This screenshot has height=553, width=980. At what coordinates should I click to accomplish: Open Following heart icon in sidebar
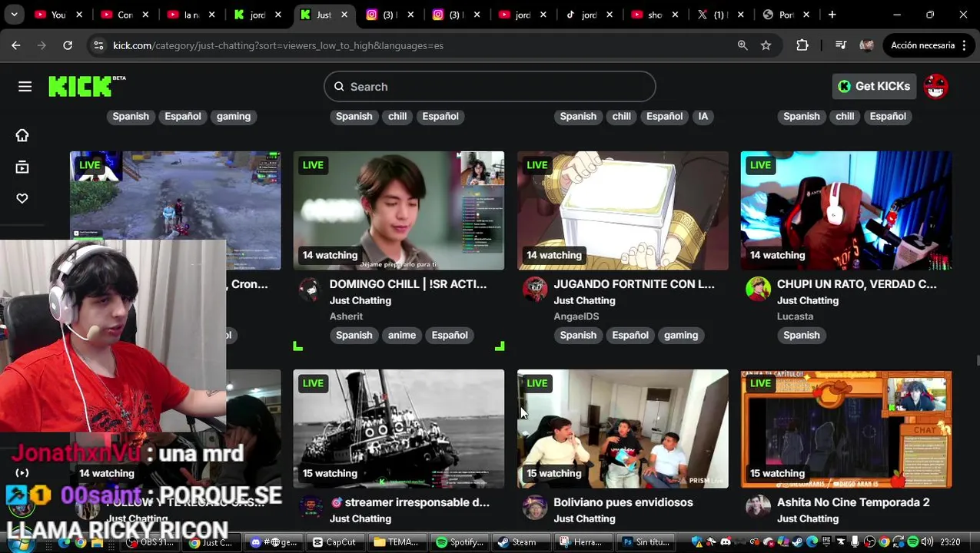pos(22,199)
